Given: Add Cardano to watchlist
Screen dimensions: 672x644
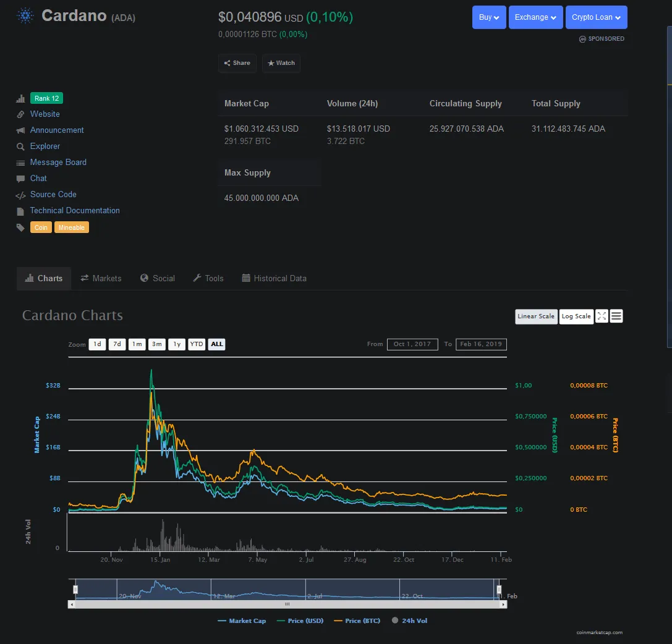Looking at the screenshot, I should [x=281, y=63].
